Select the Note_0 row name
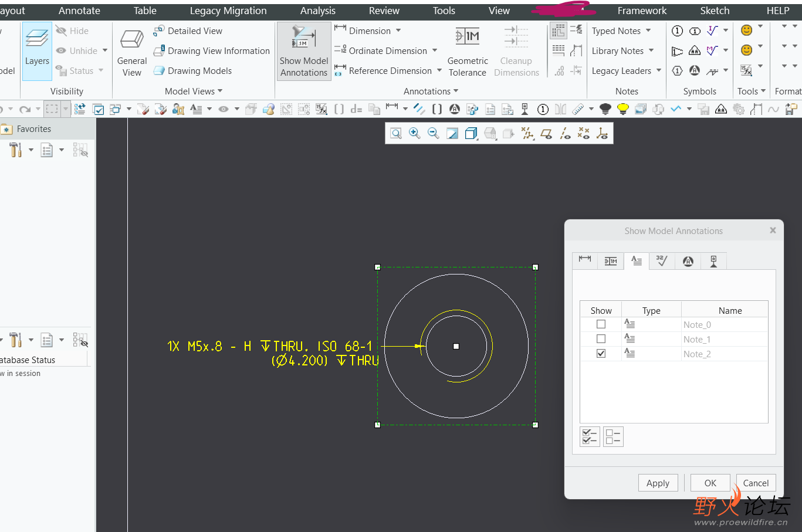Screen dimensions: 802x532 pyautogui.click(x=697, y=325)
